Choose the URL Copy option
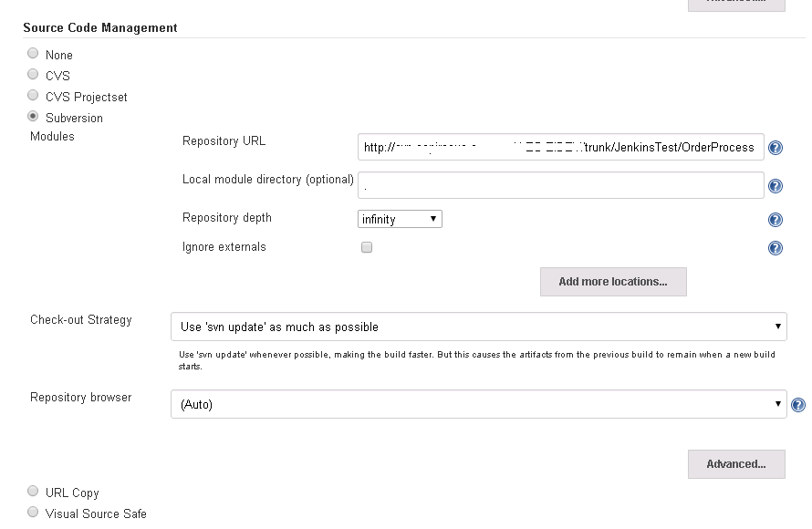This screenshot has width=812, height=529. coord(33,491)
